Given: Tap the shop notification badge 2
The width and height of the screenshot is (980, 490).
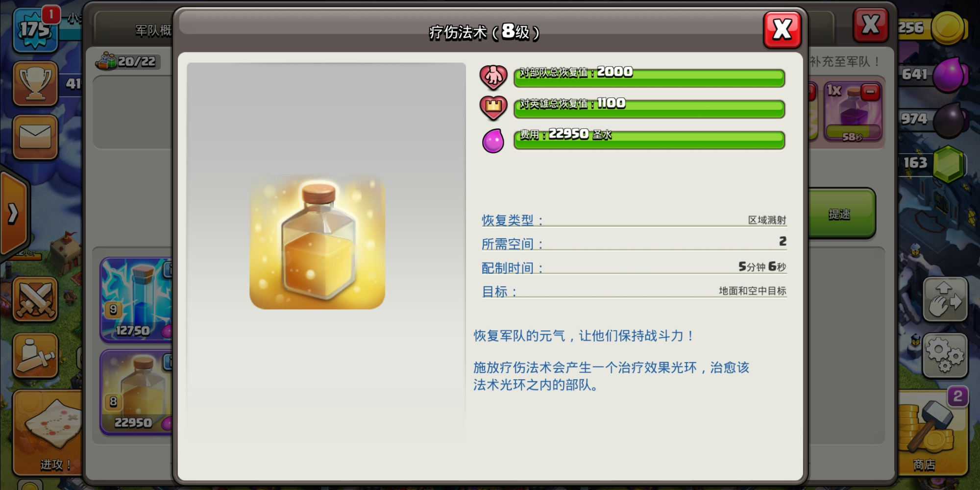Looking at the screenshot, I should tap(957, 396).
